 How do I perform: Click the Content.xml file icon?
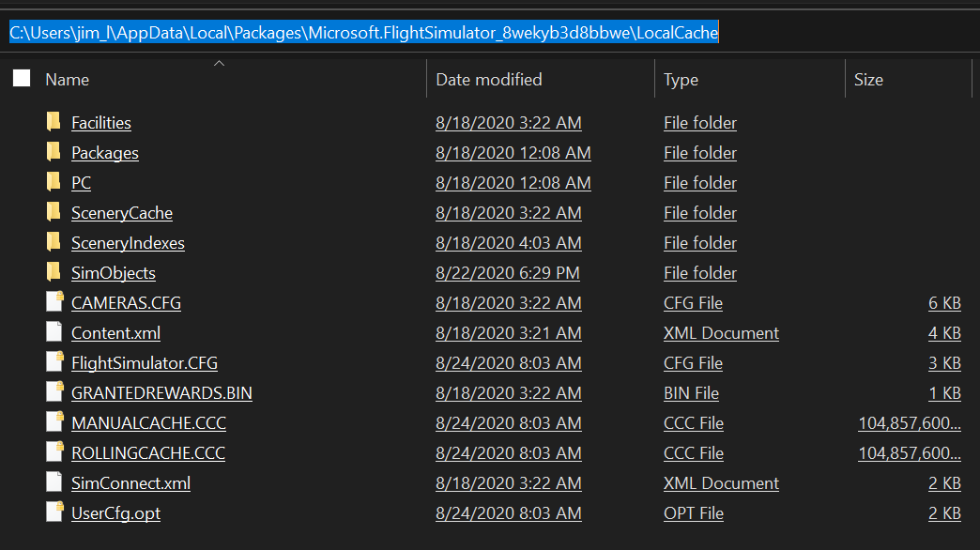pos(54,333)
